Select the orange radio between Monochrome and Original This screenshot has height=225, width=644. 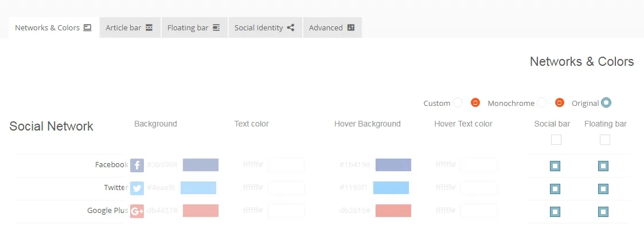click(559, 102)
